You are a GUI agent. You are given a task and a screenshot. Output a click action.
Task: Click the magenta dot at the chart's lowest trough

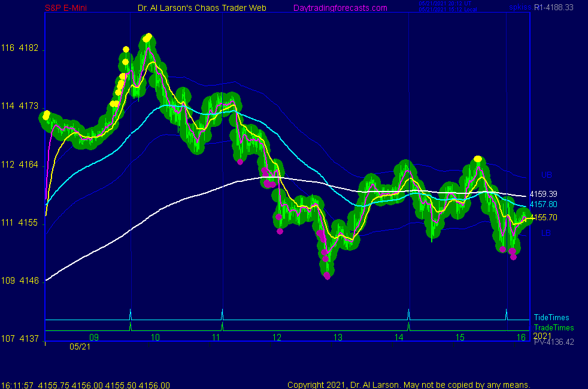pyautogui.click(x=327, y=276)
